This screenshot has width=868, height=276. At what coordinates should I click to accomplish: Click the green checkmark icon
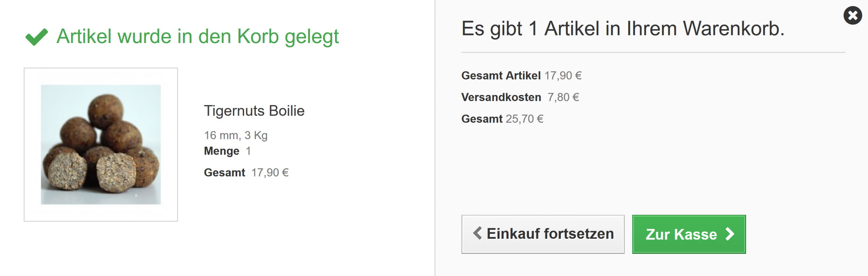pos(37,37)
